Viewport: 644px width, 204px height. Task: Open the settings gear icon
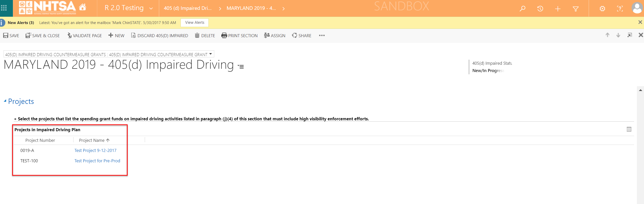tap(602, 9)
